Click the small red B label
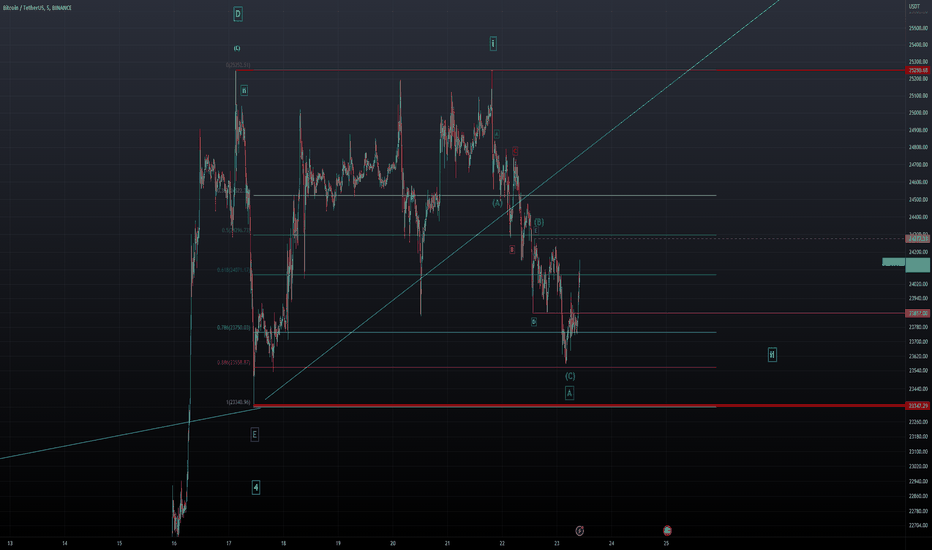This screenshot has width=932, height=550. [x=512, y=250]
